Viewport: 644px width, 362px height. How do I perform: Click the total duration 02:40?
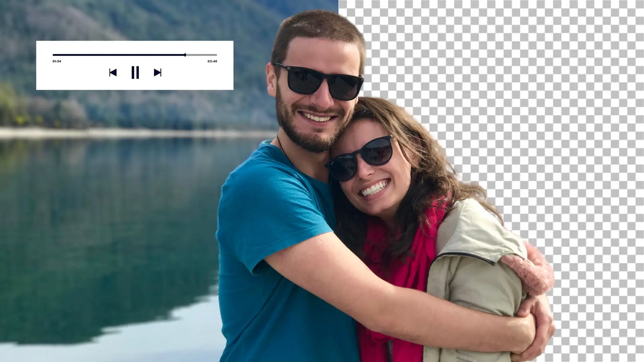pyautogui.click(x=212, y=61)
